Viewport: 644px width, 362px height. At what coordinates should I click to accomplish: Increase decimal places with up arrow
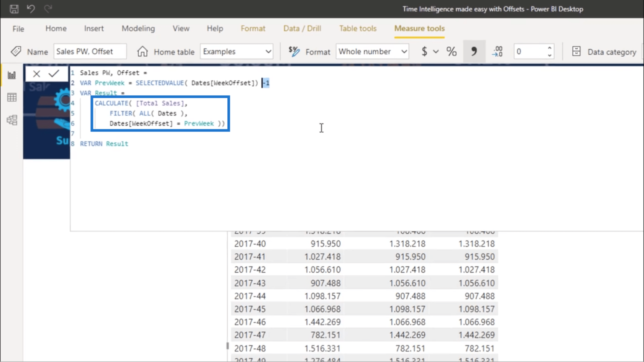(x=550, y=48)
